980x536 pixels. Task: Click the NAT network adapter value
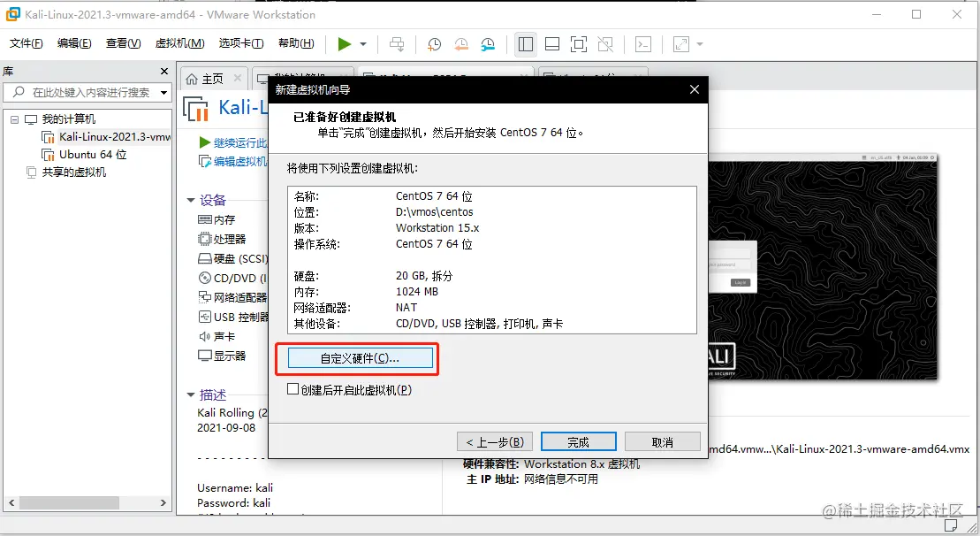(x=406, y=308)
